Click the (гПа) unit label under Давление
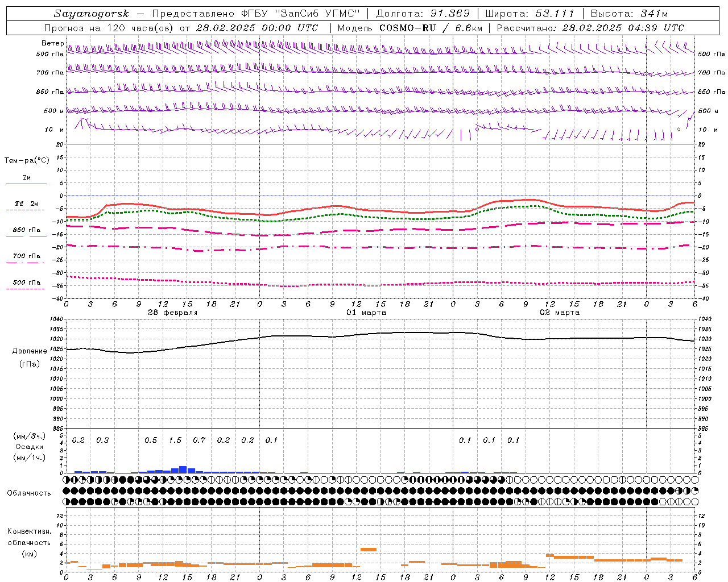Image resolution: width=728 pixels, height=582 pixels. click(x=30, y=364)
